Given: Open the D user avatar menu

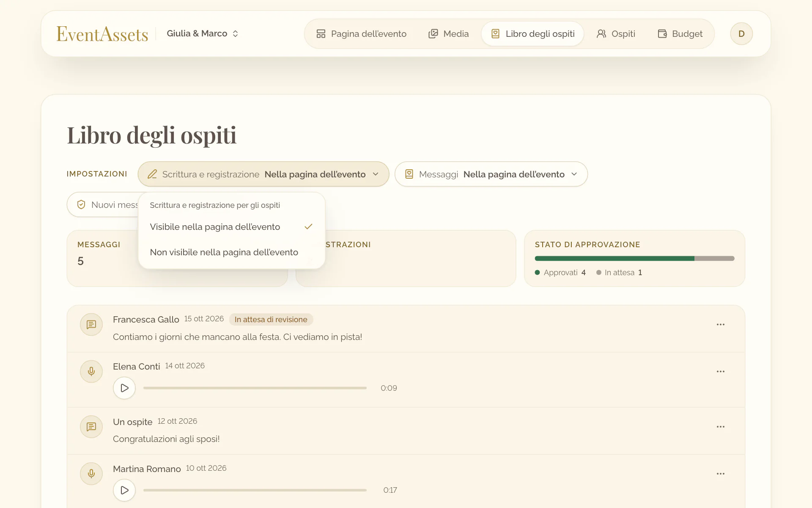Looking at the screenshot, I should (741, 33).
